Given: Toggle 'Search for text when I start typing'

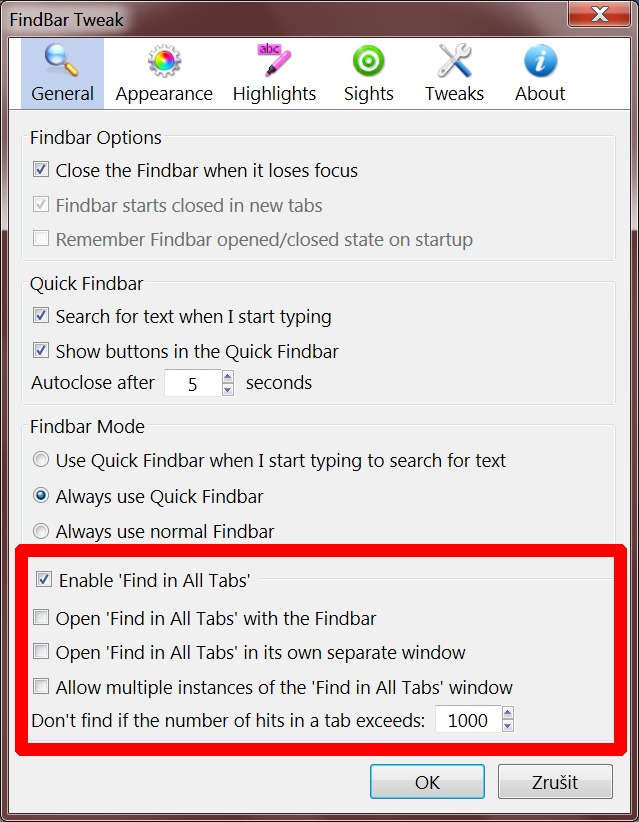Looking at the screenshot, I should [41, 316].
